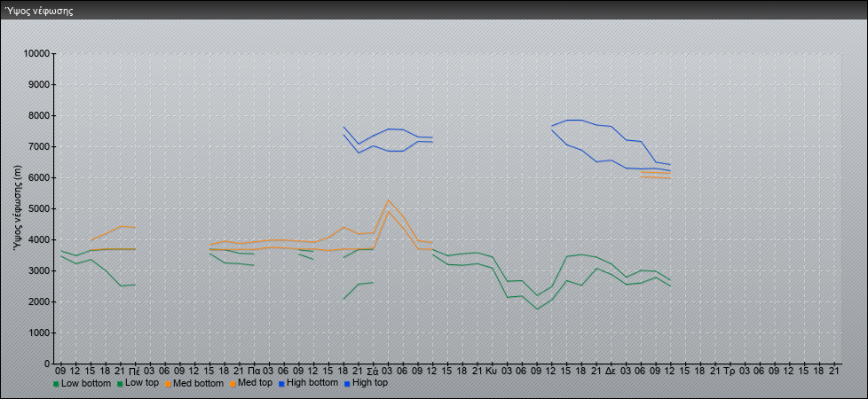Click the 2000 value on the vertical axis
Screen dimensions: 868x399
[x=39, y=301]
